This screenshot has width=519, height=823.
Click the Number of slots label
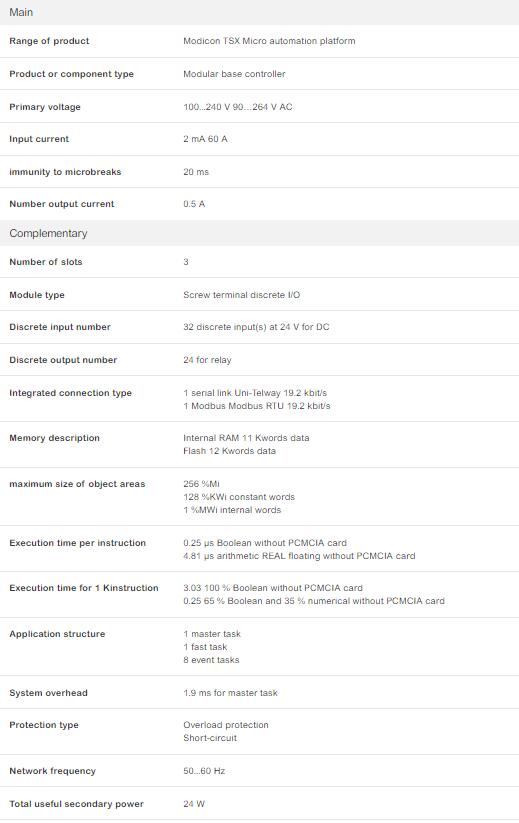tap(46, 262)
